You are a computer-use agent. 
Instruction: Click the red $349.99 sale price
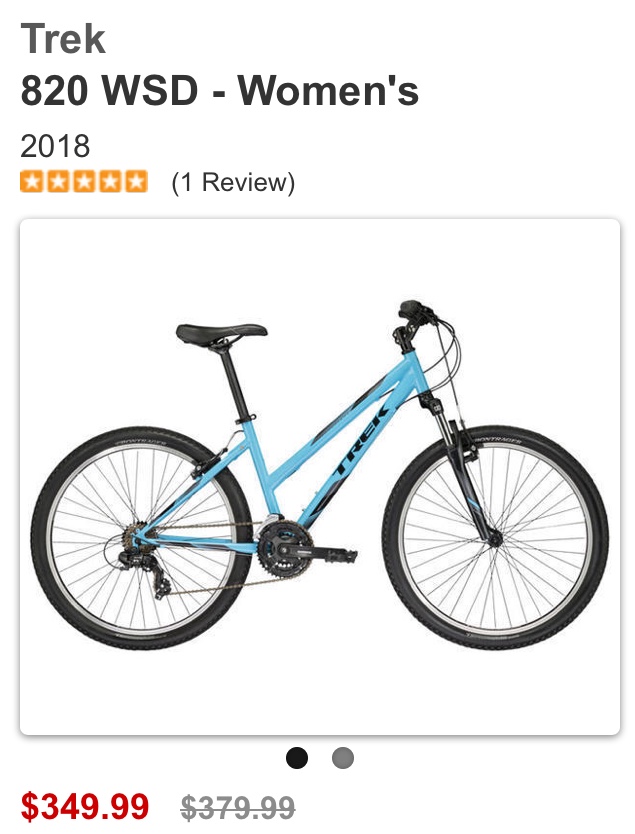tap(85, 806)
